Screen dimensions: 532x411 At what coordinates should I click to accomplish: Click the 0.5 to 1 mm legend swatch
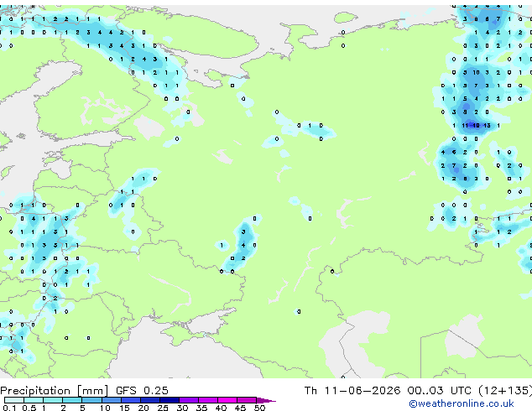(34, 400)
